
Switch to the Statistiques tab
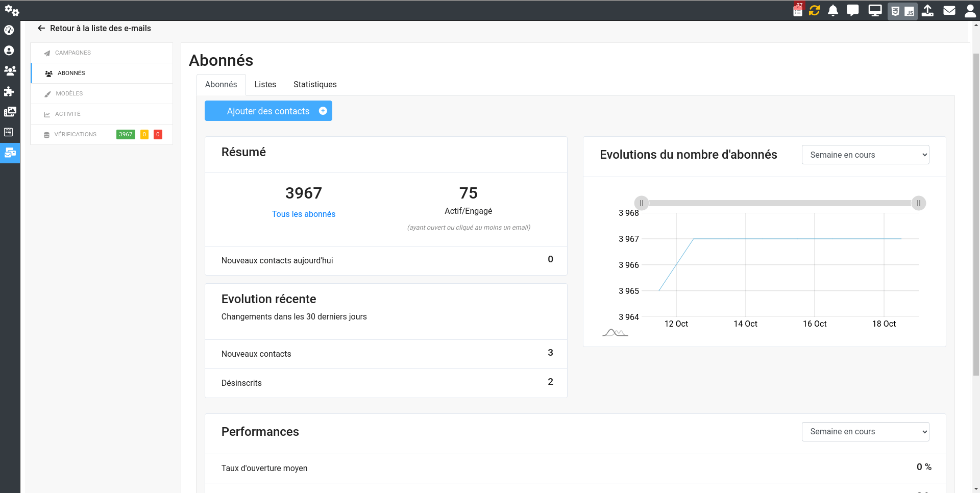(315, 84)
